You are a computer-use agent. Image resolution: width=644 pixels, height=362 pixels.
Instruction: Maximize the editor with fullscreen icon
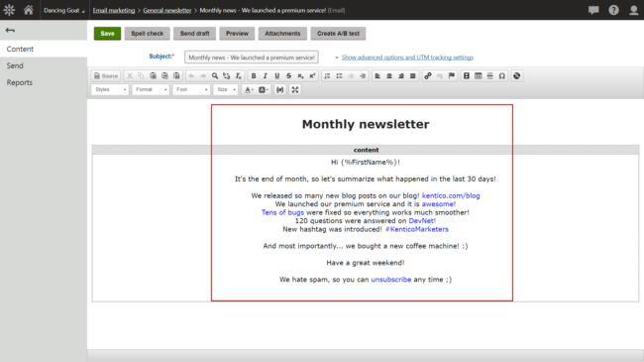(295, 89)
